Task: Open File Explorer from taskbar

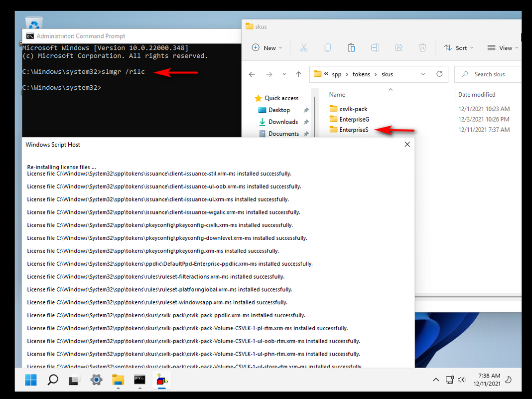Action: point(118,380)
